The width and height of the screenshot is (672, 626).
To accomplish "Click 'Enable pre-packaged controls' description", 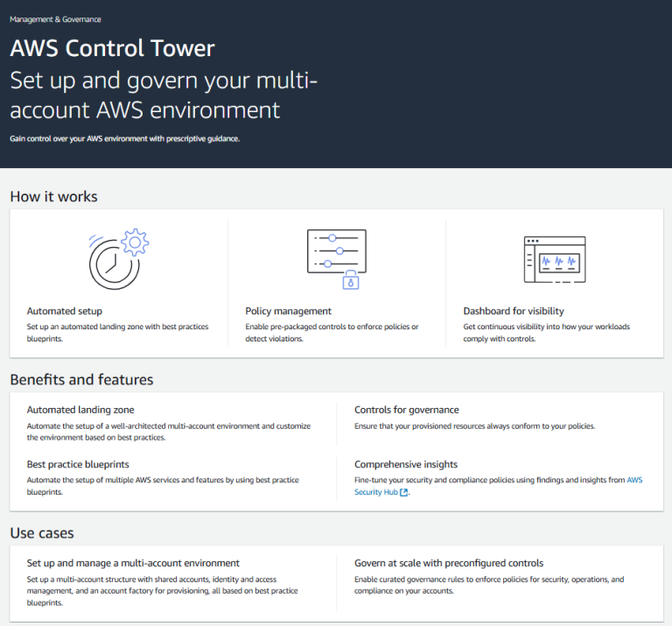I will click(332, 333).
